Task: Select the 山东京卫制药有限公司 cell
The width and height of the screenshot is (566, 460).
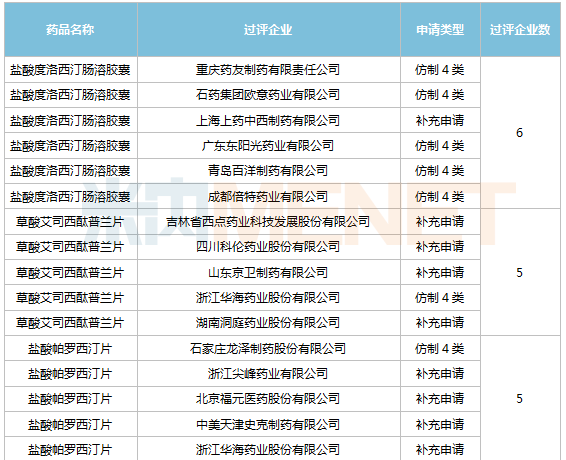Action: (x=269, y=272)
